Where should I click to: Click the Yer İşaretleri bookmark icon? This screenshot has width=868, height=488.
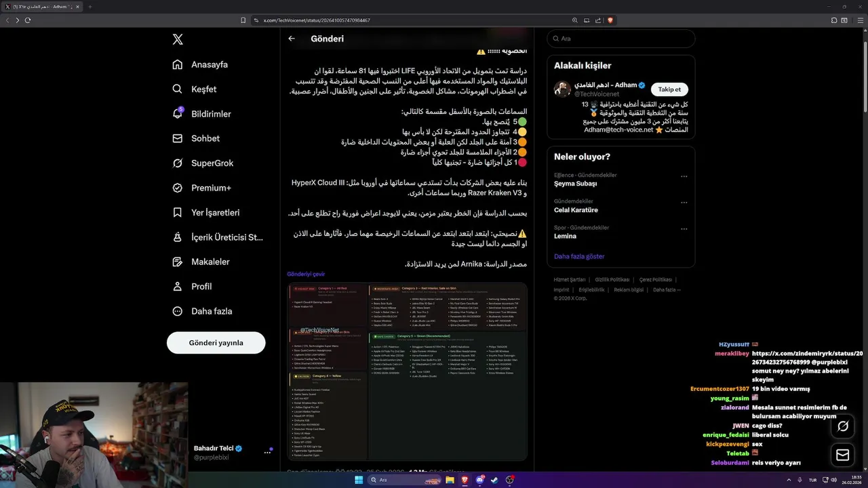[x=178, y=212]
